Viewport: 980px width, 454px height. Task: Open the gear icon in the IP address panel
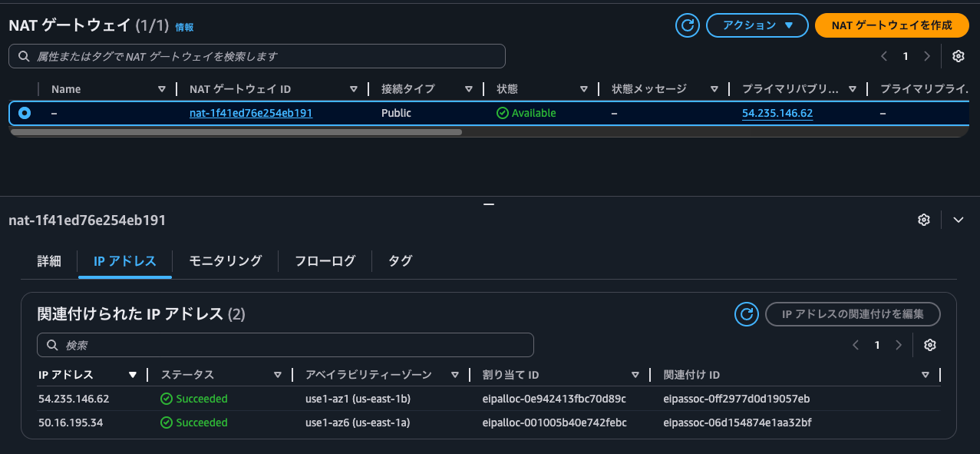pos(929,345)
